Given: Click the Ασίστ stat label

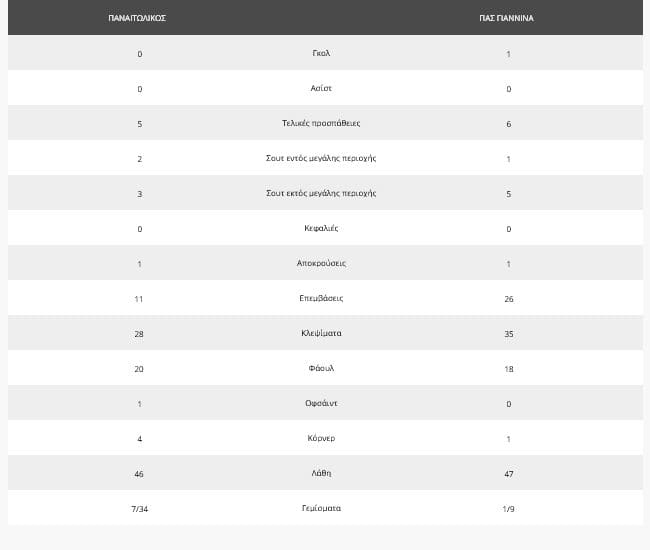Looking at the screenshot, I should pyautogui.click(x=321, y=88).
